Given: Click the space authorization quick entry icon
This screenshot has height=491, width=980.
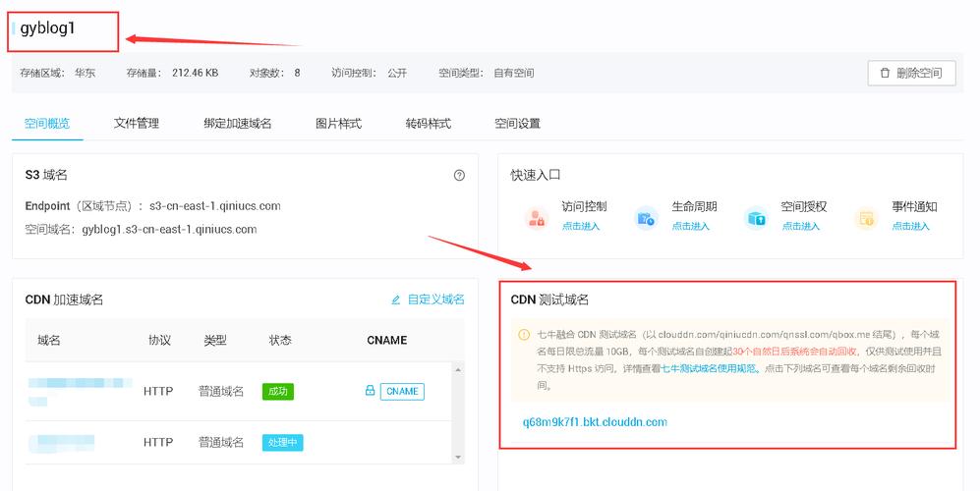Looking at the screenshot, I should click(756, 219).
